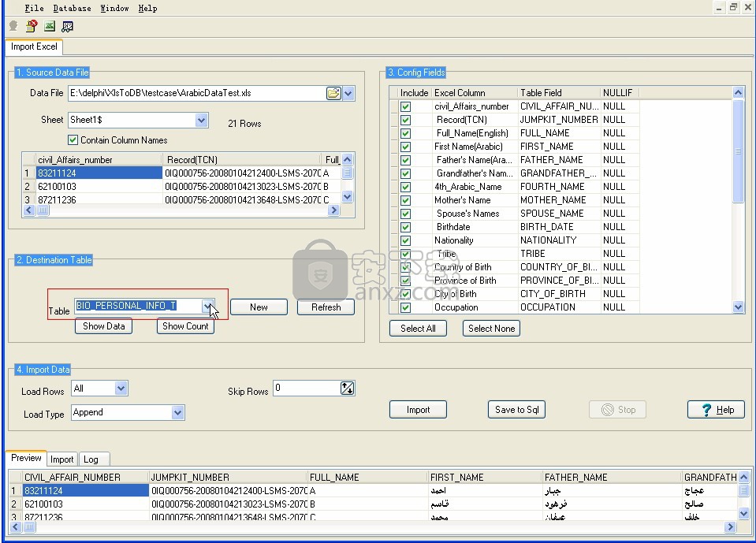Screen dimensions: 756x543
Task: Click the fourth toolbar icon with blue window
Action: (x=68, y=26)
